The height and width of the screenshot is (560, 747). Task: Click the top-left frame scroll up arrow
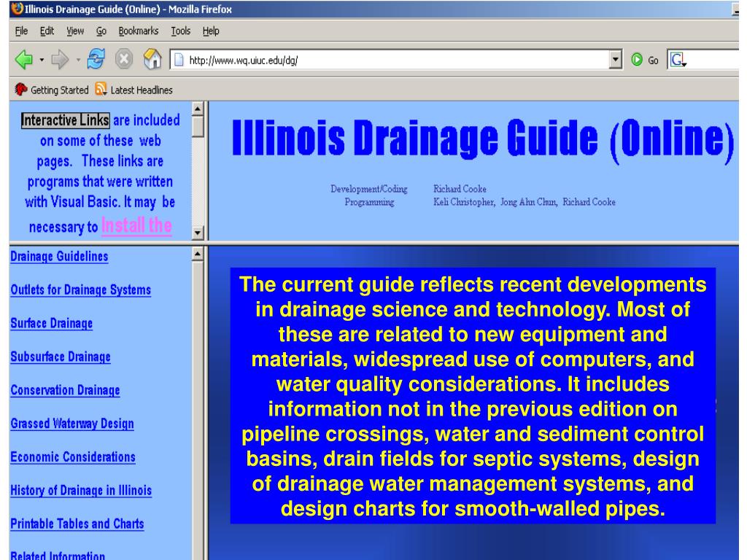(x=198, y=109)
